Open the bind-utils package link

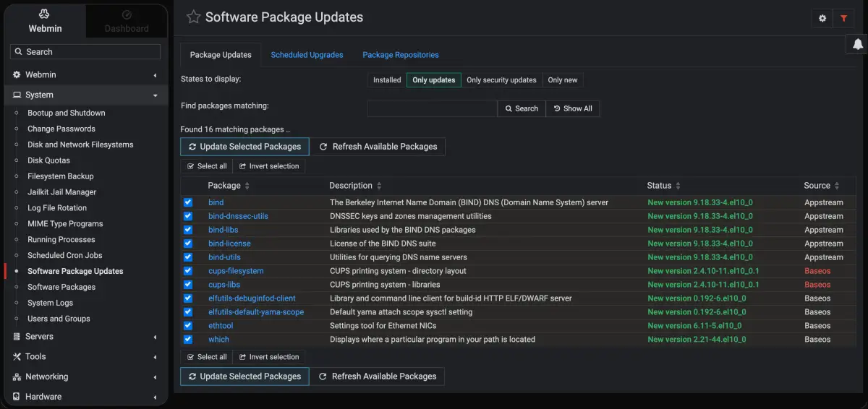pos(225,257)
